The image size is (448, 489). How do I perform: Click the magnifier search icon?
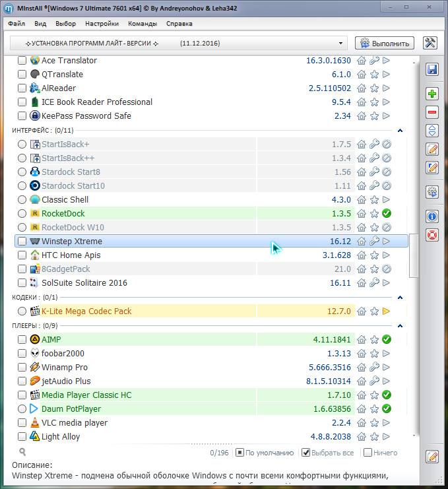[22, 452]
